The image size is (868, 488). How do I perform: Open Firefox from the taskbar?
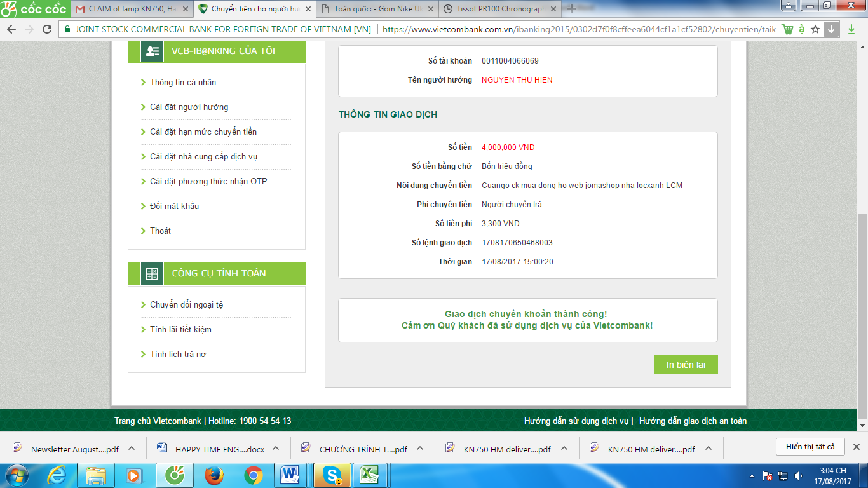coord(214,475)
